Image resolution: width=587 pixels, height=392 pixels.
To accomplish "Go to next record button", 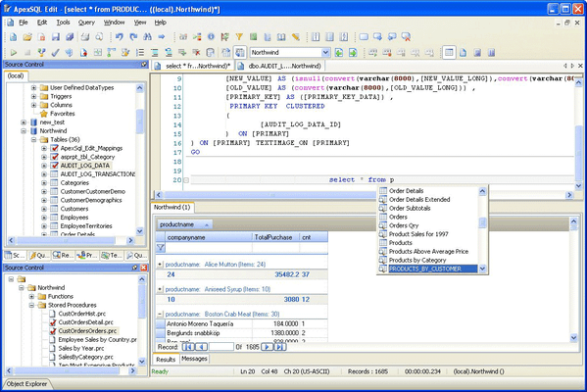I will [267, 347].
